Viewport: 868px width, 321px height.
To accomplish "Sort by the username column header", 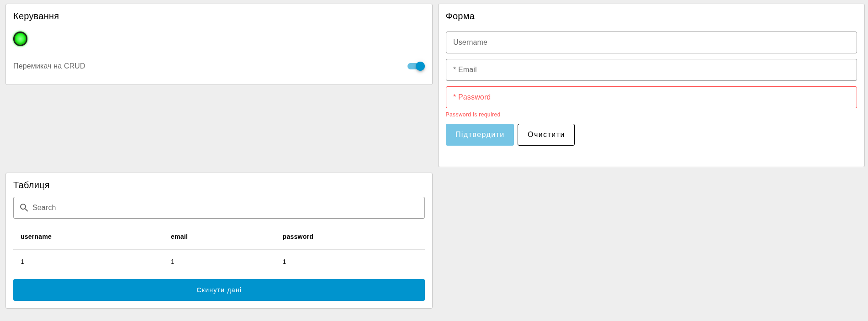I will (x=36, y=237).
